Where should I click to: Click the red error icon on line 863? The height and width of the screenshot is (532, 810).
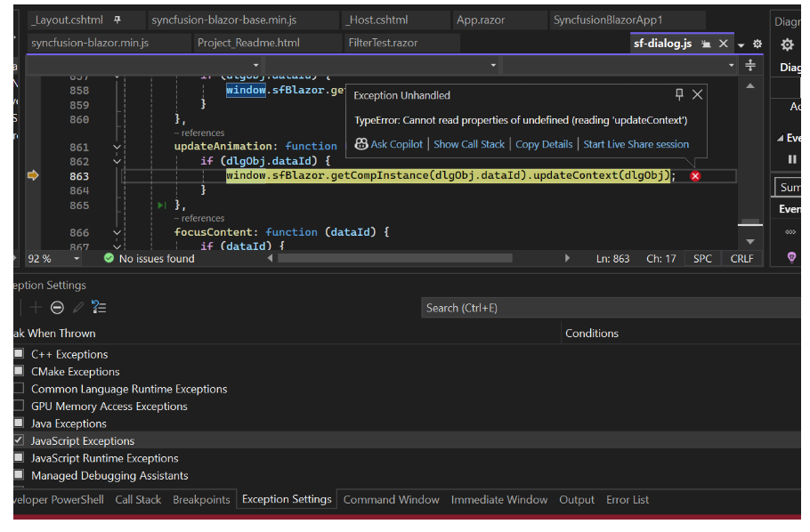[x=695, y=176]
